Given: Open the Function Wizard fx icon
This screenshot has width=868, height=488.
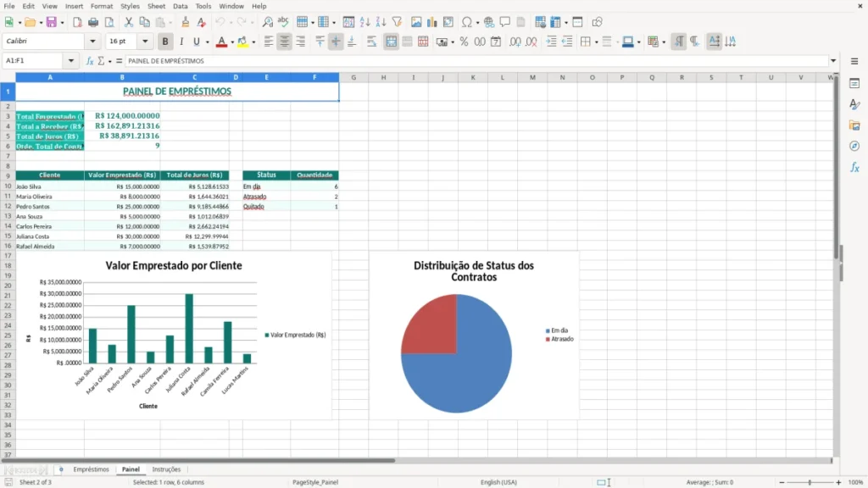Looking at the screenshot, I should 90,61.
